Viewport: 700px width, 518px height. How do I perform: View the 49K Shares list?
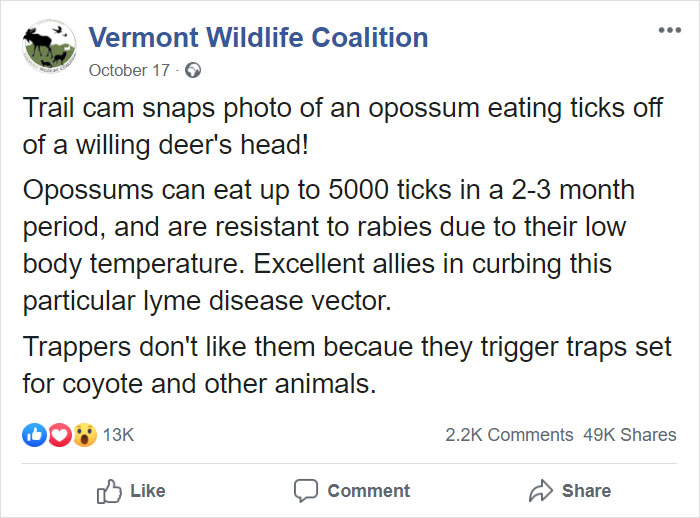(630, 435)
